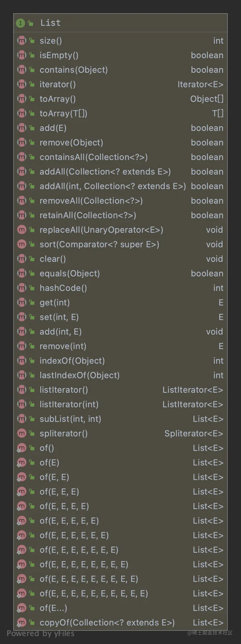Click the toArray(T[]) method name
This screenshot has width=241, height=644.
coord(63,113)
